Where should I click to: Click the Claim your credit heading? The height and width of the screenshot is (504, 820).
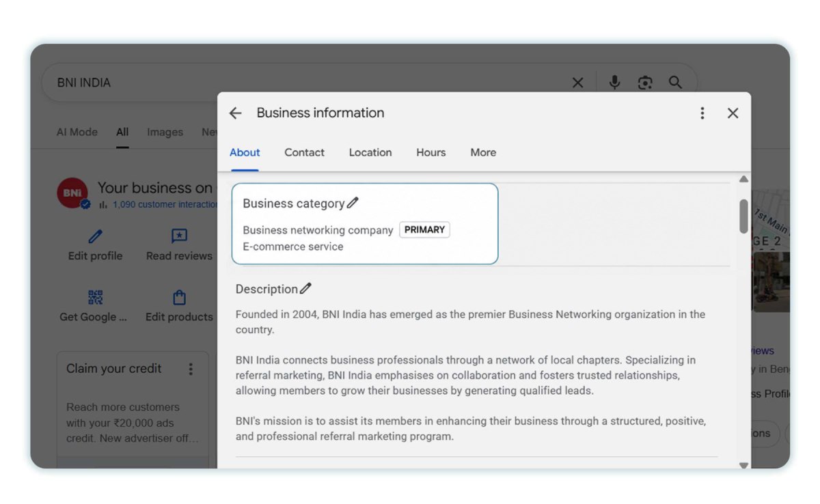[114, 369]
